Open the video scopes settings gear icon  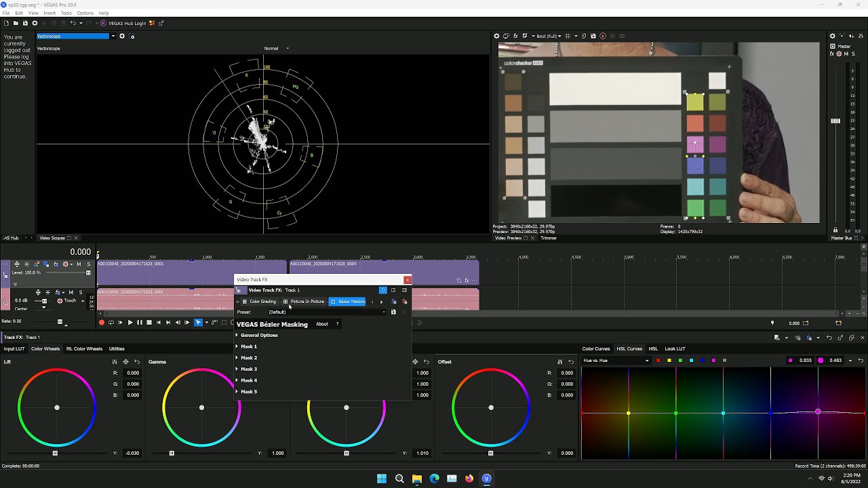coord(123,36)
